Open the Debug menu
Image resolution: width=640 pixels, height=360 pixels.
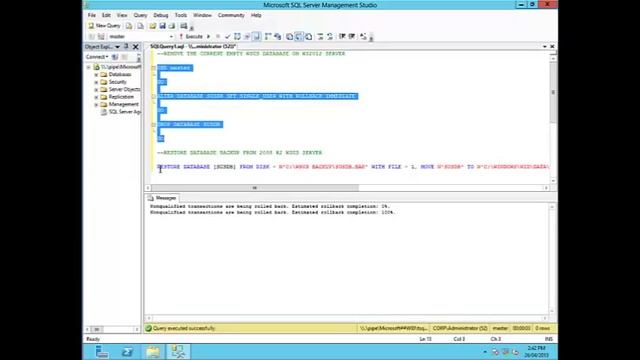coord(161,15)
